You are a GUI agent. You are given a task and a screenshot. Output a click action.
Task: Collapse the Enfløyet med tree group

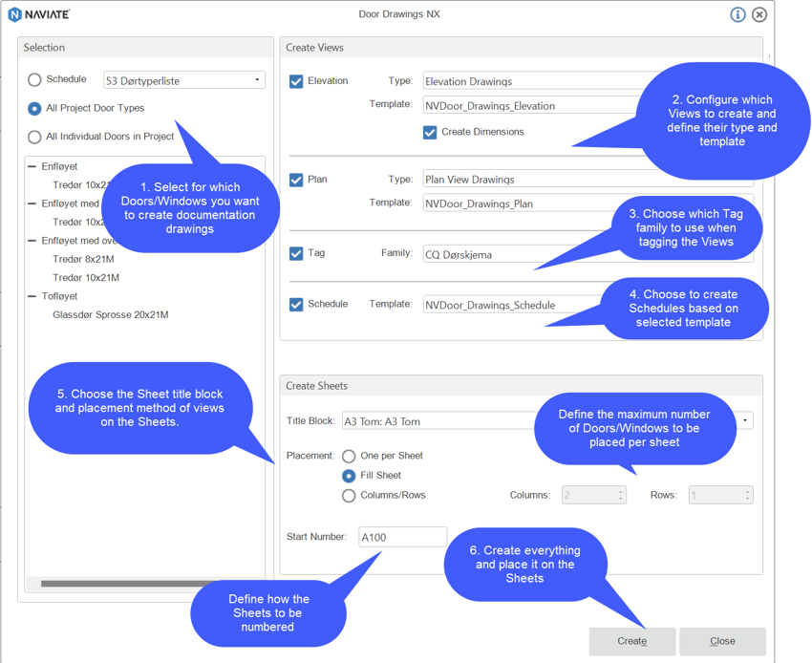tap(32, 204)
